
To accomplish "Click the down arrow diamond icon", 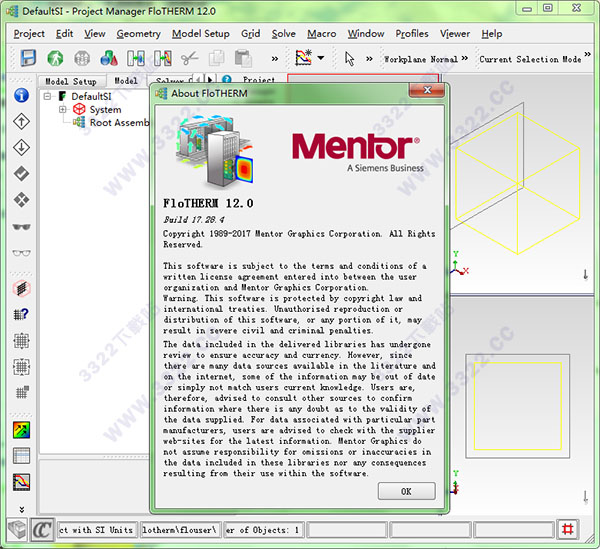I will (x=21, y=148).
